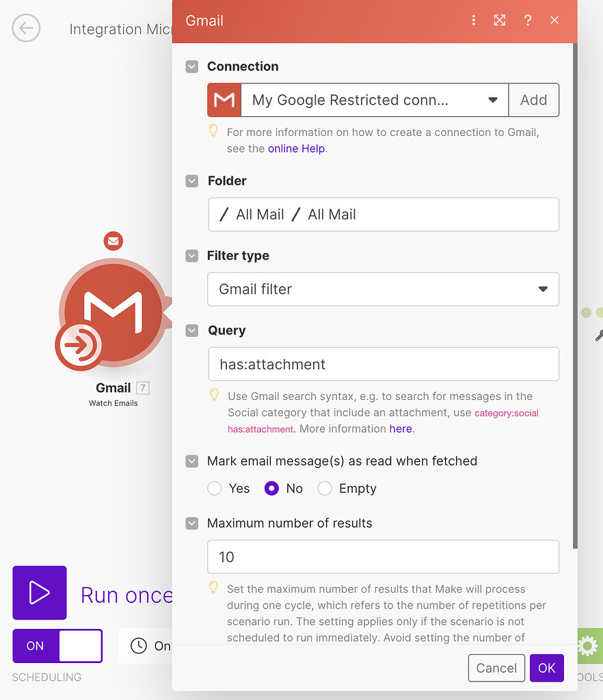Viewport: 603px width, 700px height.
Task: Open Tools via the gear icon
Action: pyautogui.click(x=587, y=645)
